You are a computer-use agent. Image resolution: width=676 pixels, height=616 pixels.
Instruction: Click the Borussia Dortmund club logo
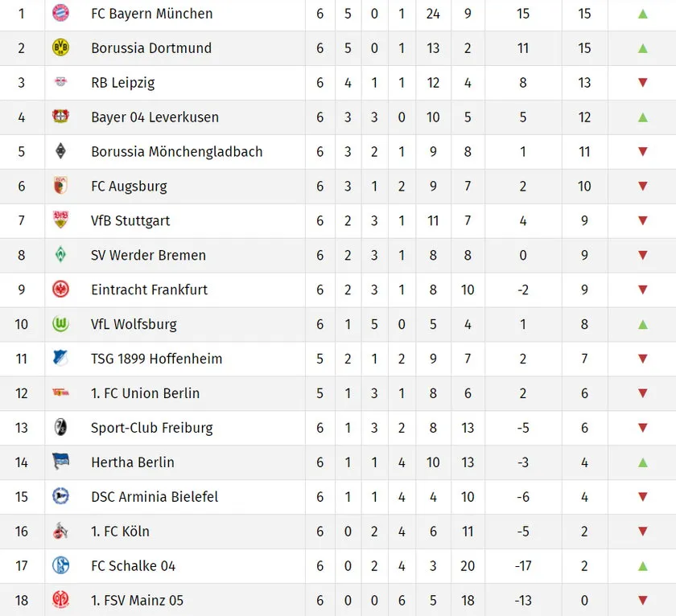coord(60,47)
